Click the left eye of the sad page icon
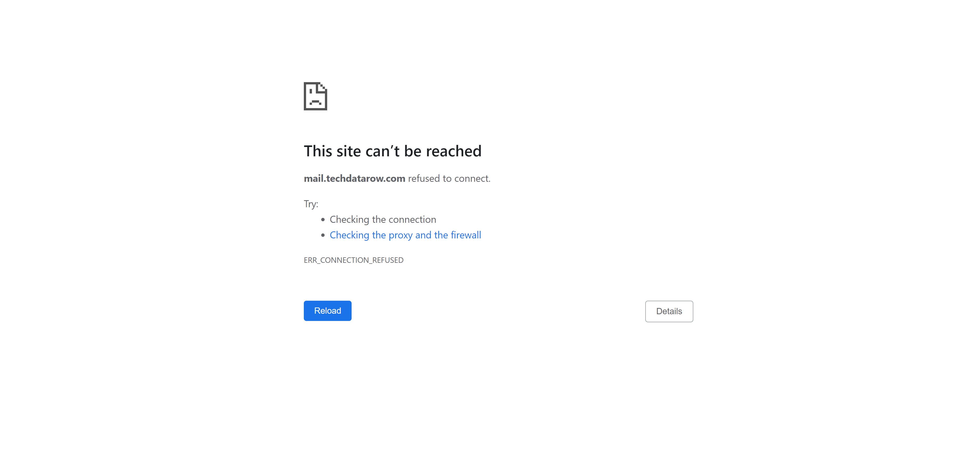 pyautogui.click(x=311, y=92)
